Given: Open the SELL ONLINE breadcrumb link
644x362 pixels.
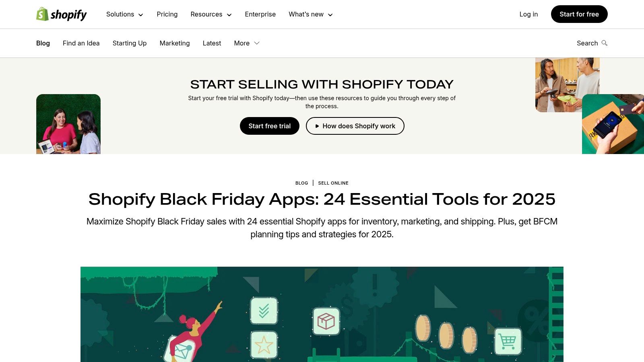Looking at the screenshot, I should pyautogui.click(x=333, y=183).
